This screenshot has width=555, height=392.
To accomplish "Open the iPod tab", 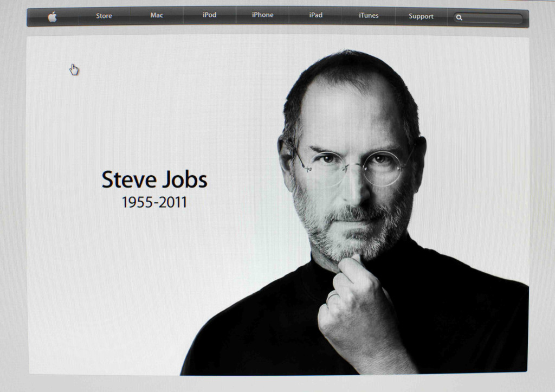I will pyautogui.click(x=209, y=15).
